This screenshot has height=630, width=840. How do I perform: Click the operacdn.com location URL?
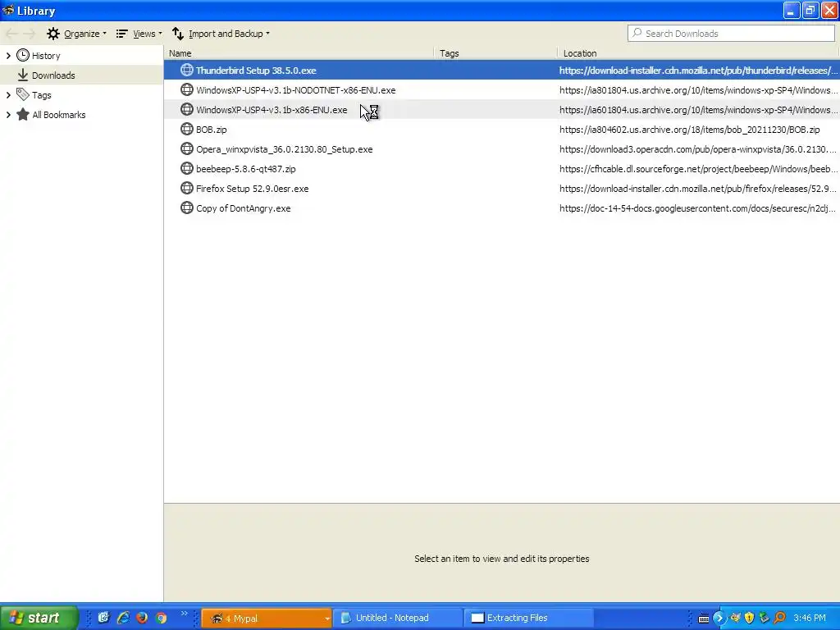(x=697, y=149)
